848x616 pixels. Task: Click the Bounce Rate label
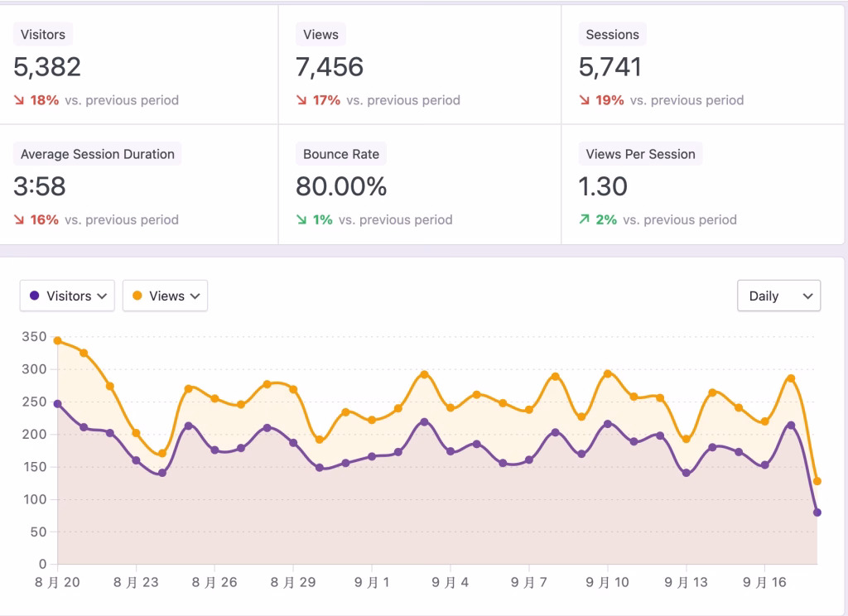tap(340, 154)
